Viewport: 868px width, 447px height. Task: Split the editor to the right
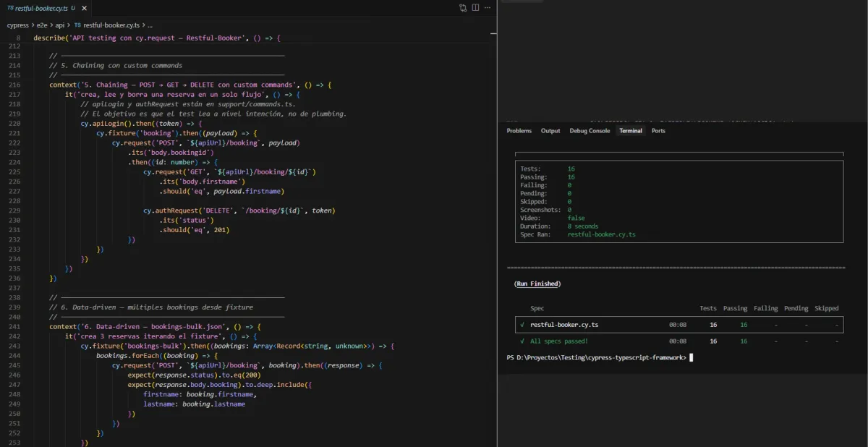tap(475, 8)
